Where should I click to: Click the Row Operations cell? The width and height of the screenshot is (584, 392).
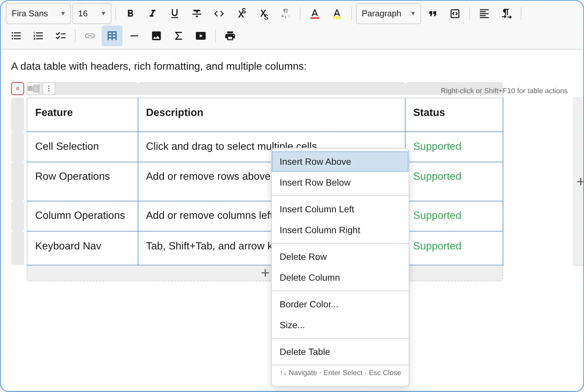click(x=82, y=182)
